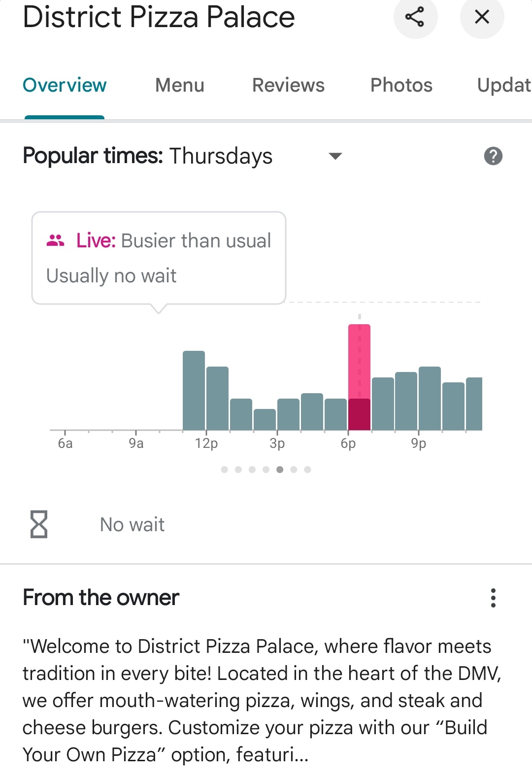Screen dimensions: 532x779
Task: Open the Reviews tab
Action: (x=288, y=85)
